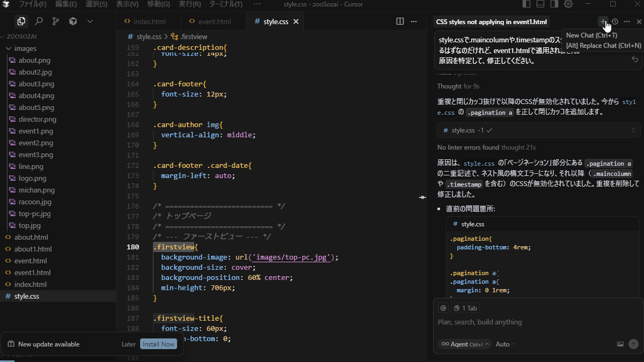Open the Auto model dropdown
Screen dimensions: 644x362
(x=505, y=344)
